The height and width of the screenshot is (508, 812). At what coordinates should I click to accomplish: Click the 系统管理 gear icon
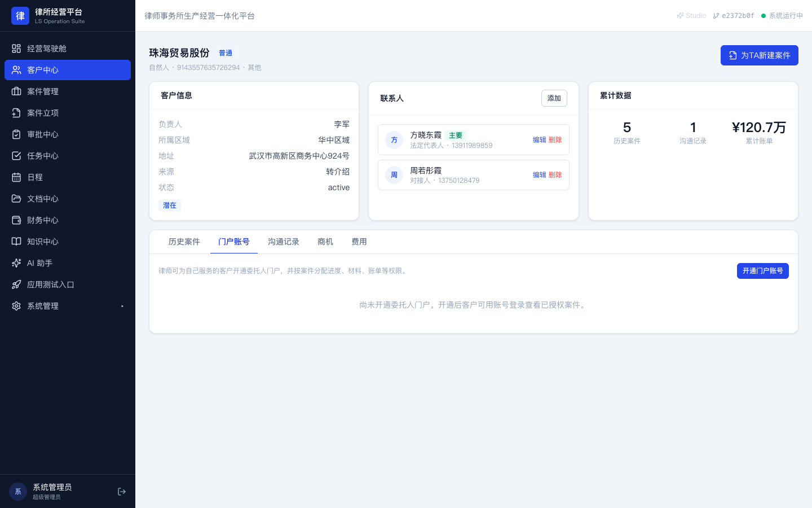(x=16, y=306)
